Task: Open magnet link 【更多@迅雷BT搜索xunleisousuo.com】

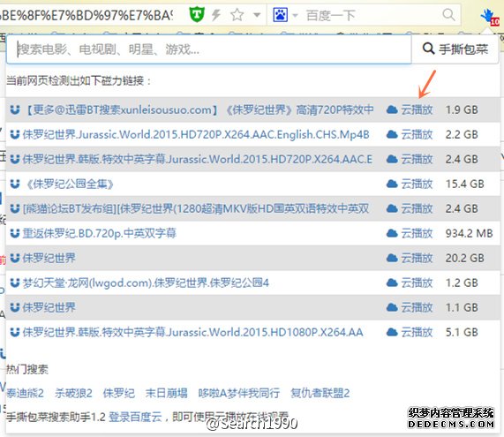Action: coord(199,110)
